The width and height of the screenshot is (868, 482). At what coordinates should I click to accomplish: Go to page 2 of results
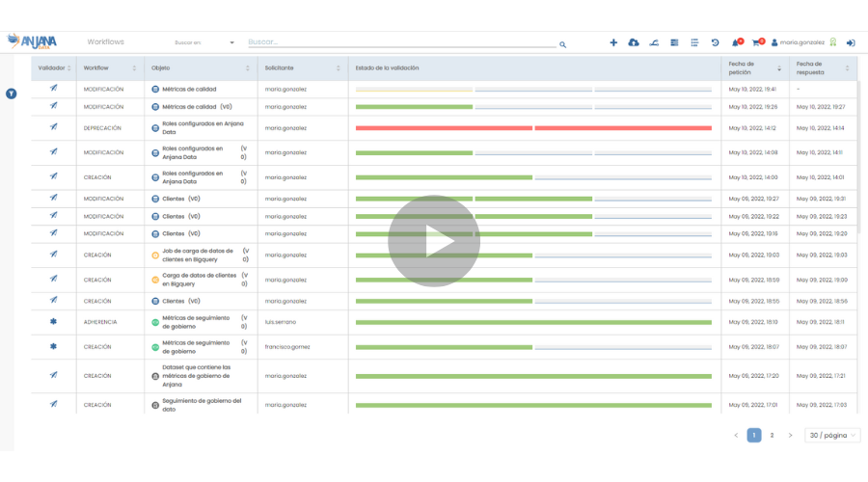(772, 436)
